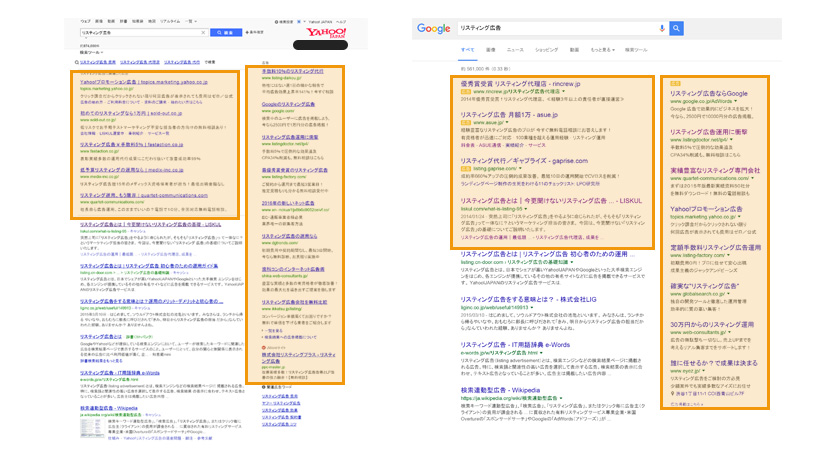The width and height of the screenshot is (830, 460).
Task: Open Yahoo's 一覧 dropdown in top menu
Action: tap(191, 21)
